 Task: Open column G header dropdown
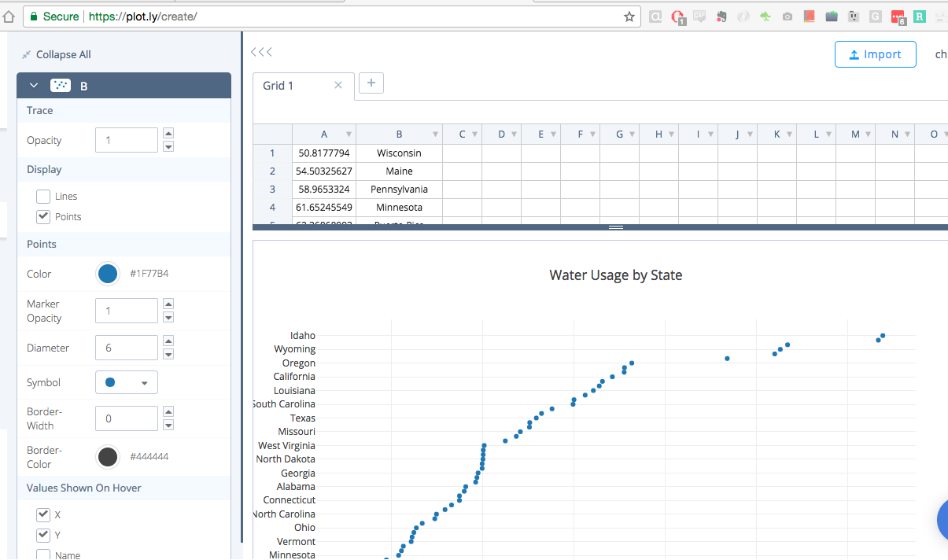632,134
